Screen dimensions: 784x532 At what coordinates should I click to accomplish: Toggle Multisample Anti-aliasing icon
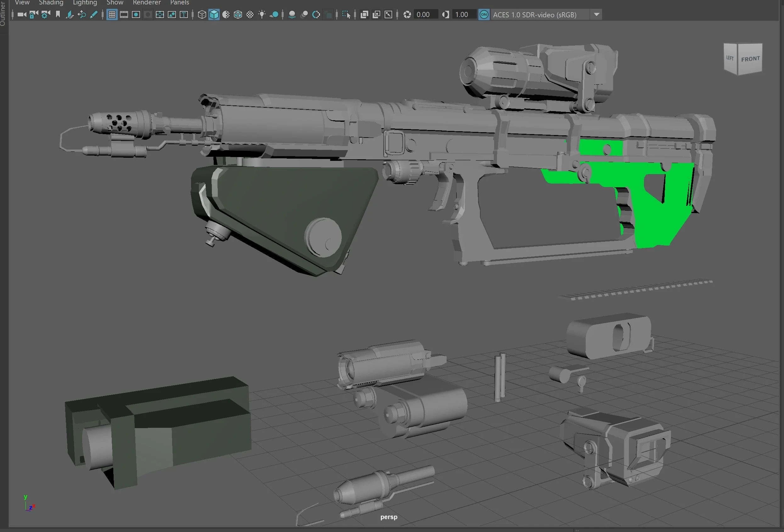(x=316, y=14)
